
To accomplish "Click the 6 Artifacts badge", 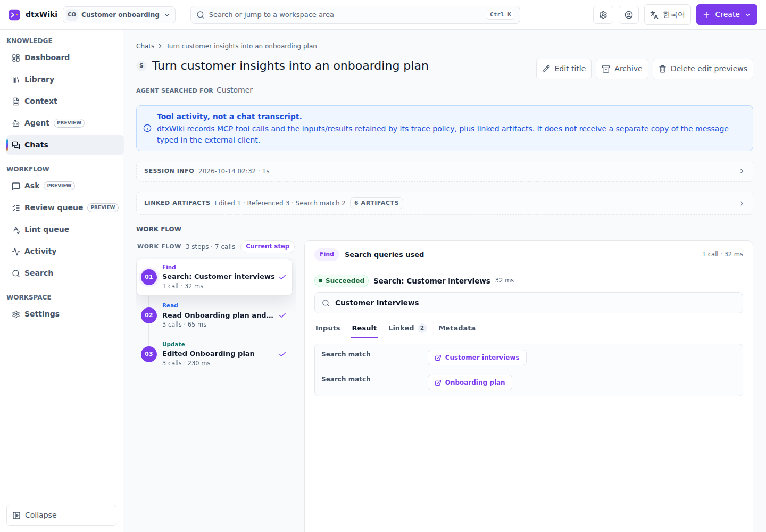I will click(x=377, y=203).
